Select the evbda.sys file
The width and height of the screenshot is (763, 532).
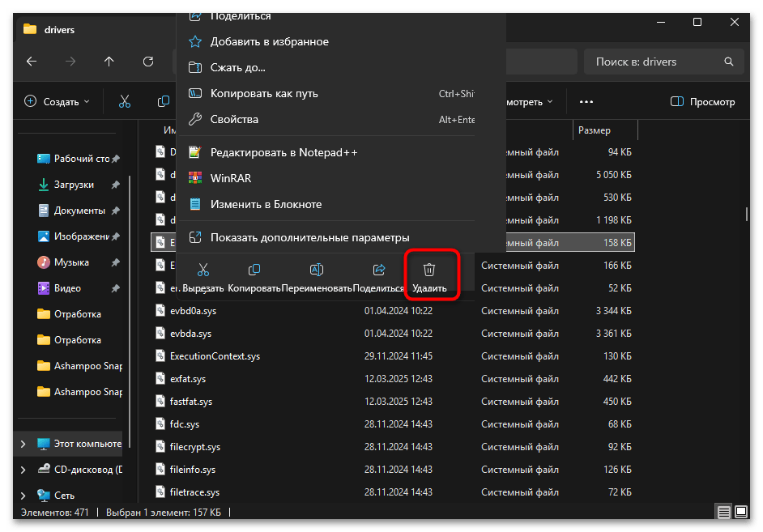[x=393, y=333]
